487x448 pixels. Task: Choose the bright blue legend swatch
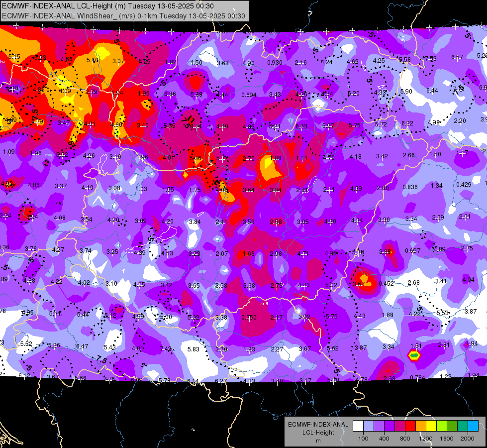click(x=473, y=426)
